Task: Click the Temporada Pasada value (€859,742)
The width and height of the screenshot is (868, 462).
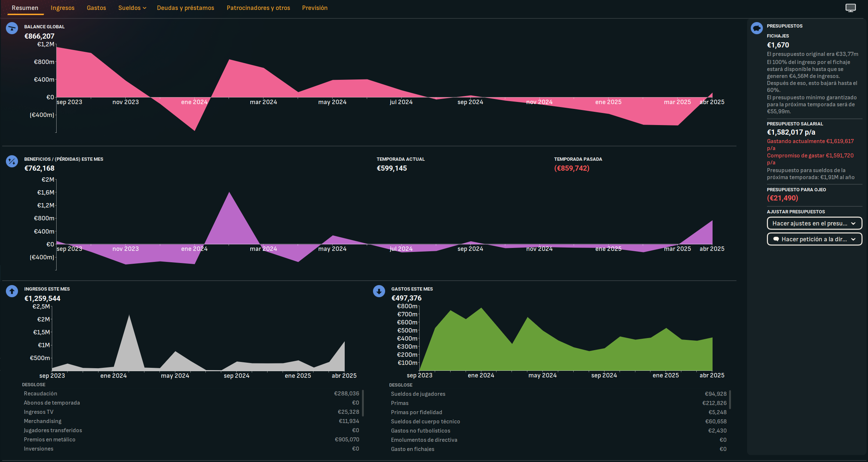Action: pos(572,168)
